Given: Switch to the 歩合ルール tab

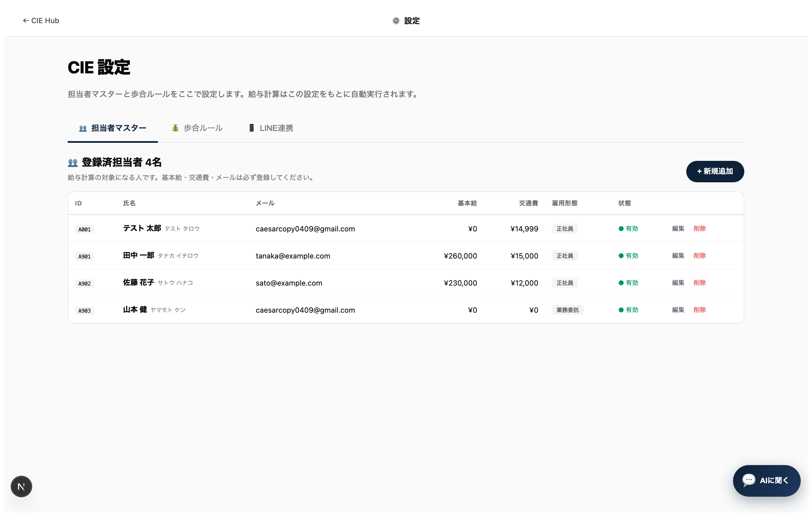Looking at the screenshot, I should [x=197, y=128].
